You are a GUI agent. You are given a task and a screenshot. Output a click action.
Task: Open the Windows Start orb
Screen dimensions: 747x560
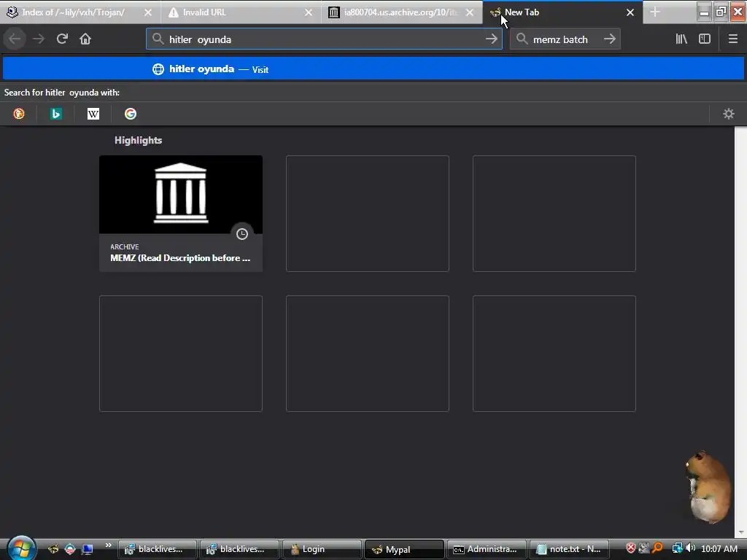click(x=21, y=548)
